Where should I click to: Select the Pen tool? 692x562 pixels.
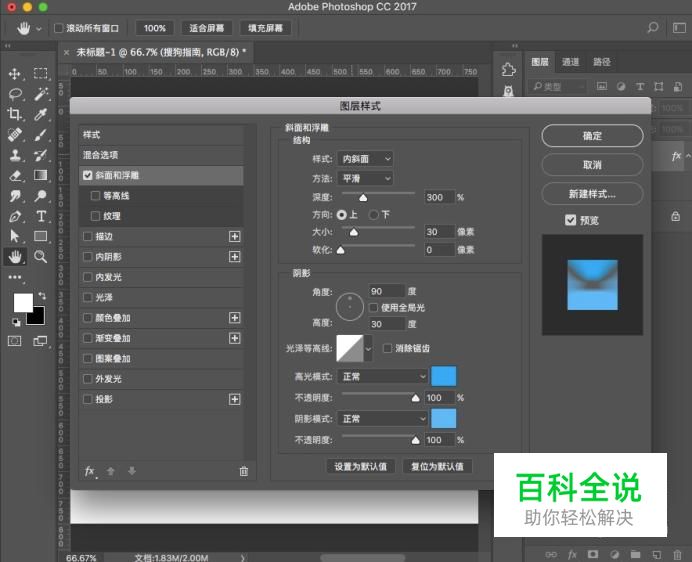click(15, 216)
